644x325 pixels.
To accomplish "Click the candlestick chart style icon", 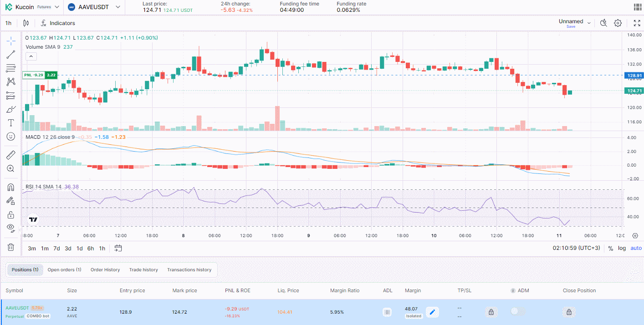I will (x=26, y=23).
